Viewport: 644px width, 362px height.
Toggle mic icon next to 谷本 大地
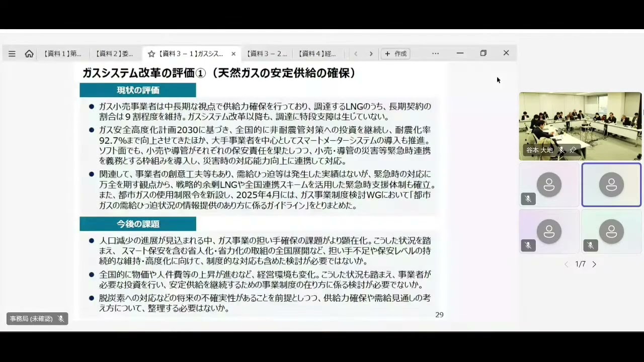pos(562,150)
